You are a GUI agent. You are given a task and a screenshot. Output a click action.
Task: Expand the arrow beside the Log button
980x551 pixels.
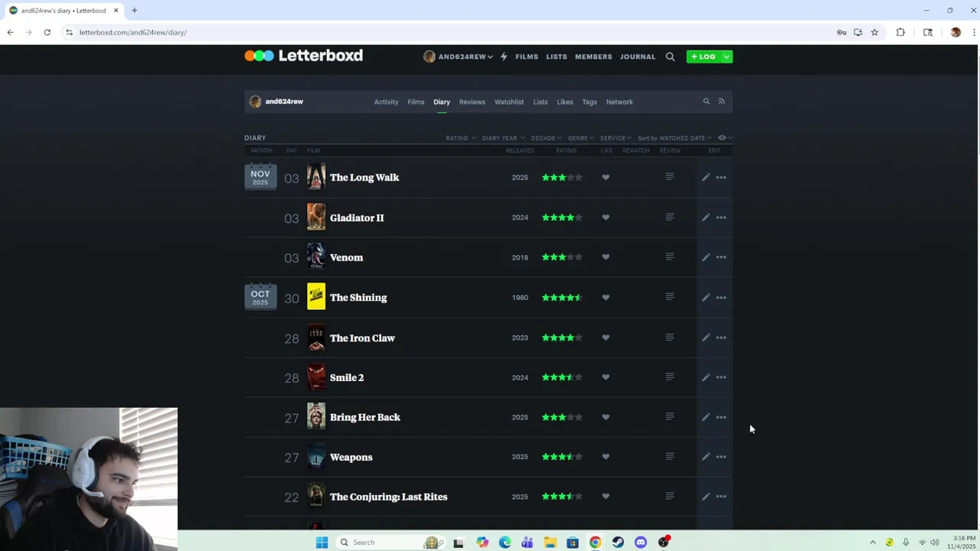point(726,57)
